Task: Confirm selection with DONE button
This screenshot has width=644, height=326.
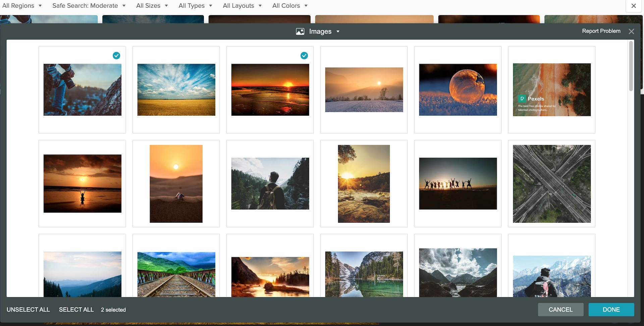Action: pyautogui.click(x=611, y=310)
